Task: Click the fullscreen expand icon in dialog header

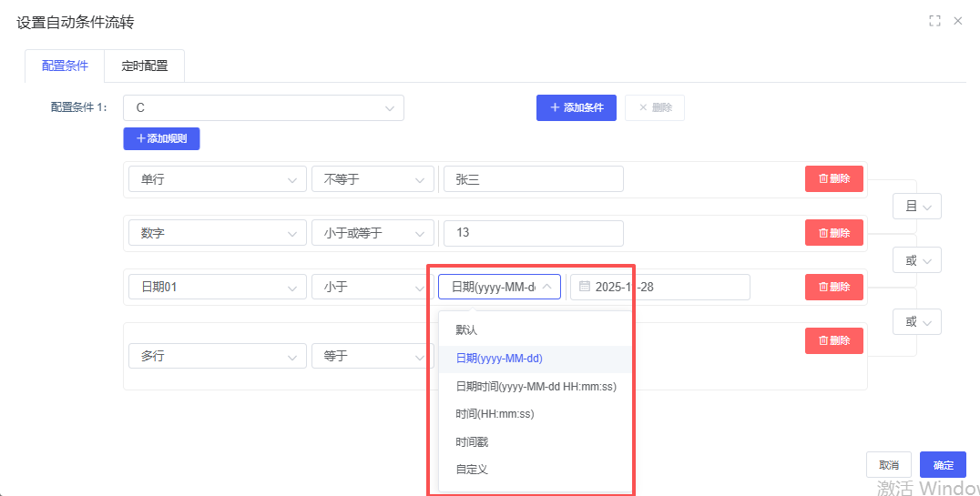Action: coord(934,21)
